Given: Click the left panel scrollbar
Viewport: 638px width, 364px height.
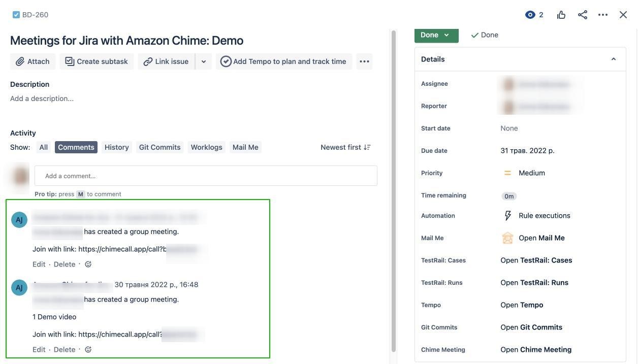Looking at the screenshot, I should click(x=393, y=191).
